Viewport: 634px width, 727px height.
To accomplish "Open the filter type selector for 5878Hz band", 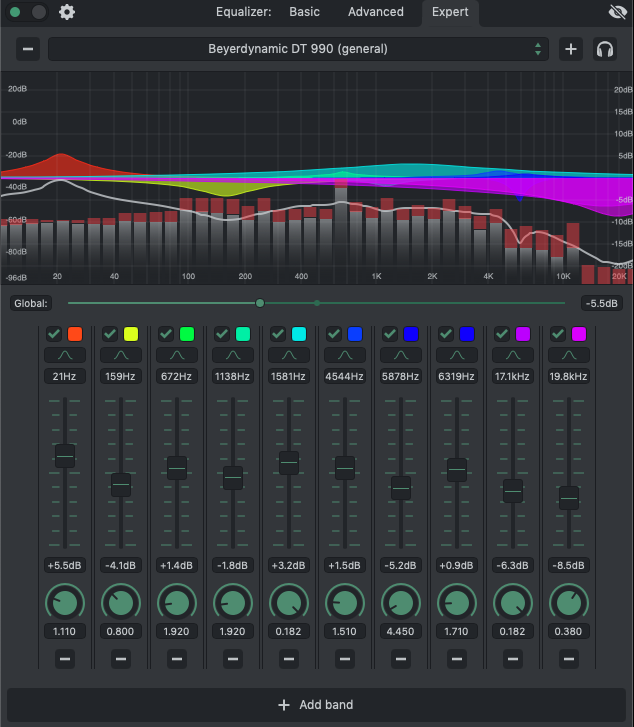I will pos(401,355).
